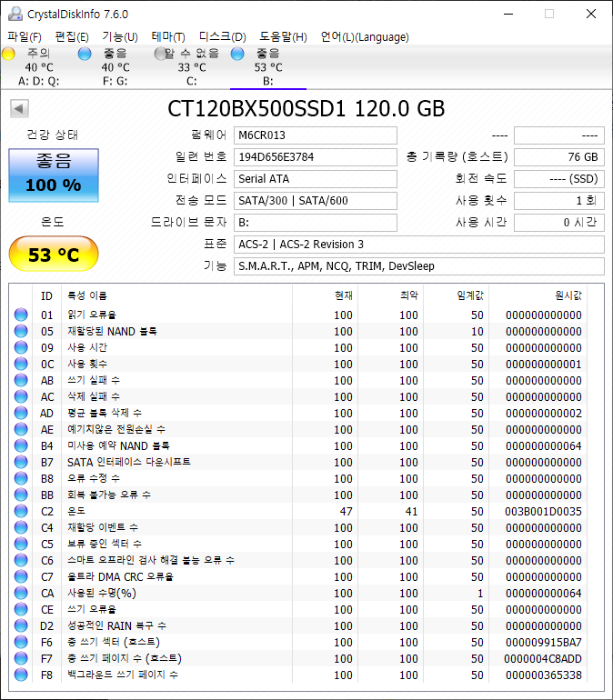Open the 디스크(D) menu
The image size is (613, 700).
pyautogui.click(x=222, y=36)
